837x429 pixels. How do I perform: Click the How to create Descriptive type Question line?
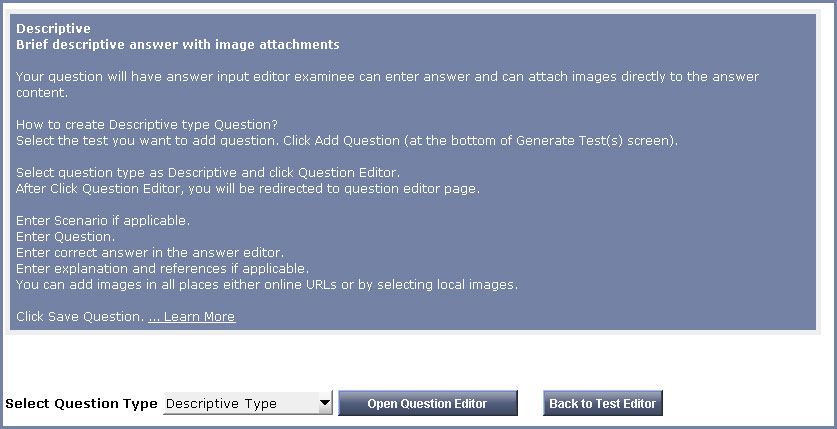tap(147, 125)
